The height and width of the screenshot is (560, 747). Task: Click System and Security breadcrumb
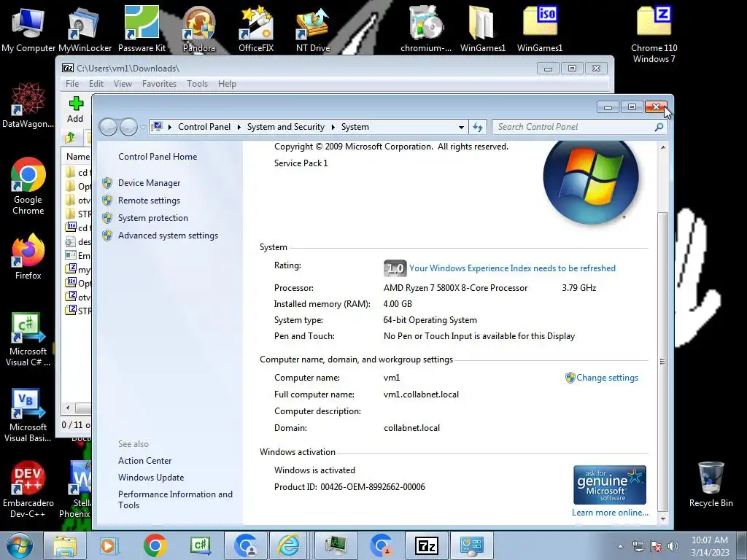(x=285, y=127)
